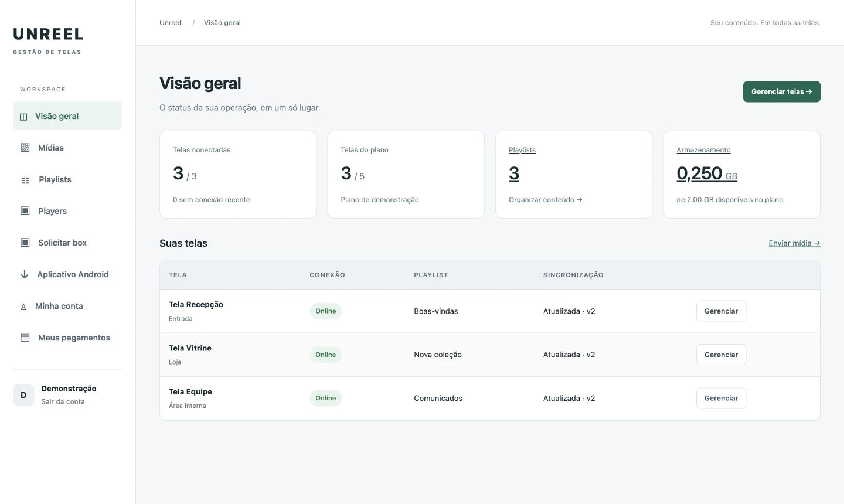Click the Visão geral page heading
The image size is (844, 504).
[x=200, y=83]
